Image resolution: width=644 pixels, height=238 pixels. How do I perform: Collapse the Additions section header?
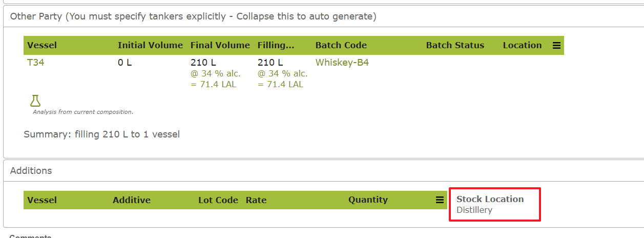31,170
